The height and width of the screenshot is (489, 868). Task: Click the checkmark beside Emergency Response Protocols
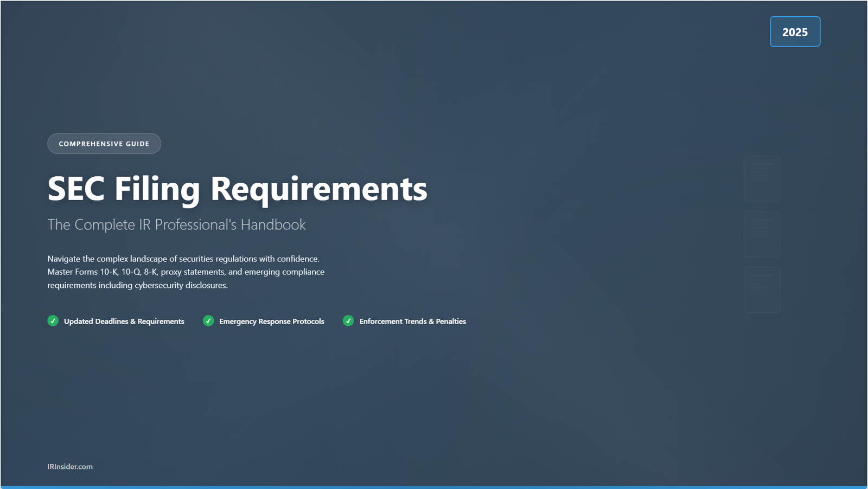point(208,321)
